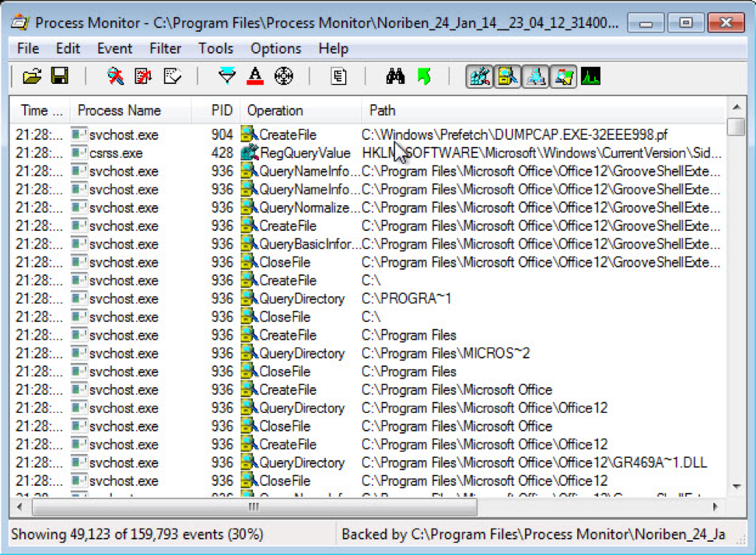Open the Filter menu
The image size is (756, 555).
coord(165,48)
